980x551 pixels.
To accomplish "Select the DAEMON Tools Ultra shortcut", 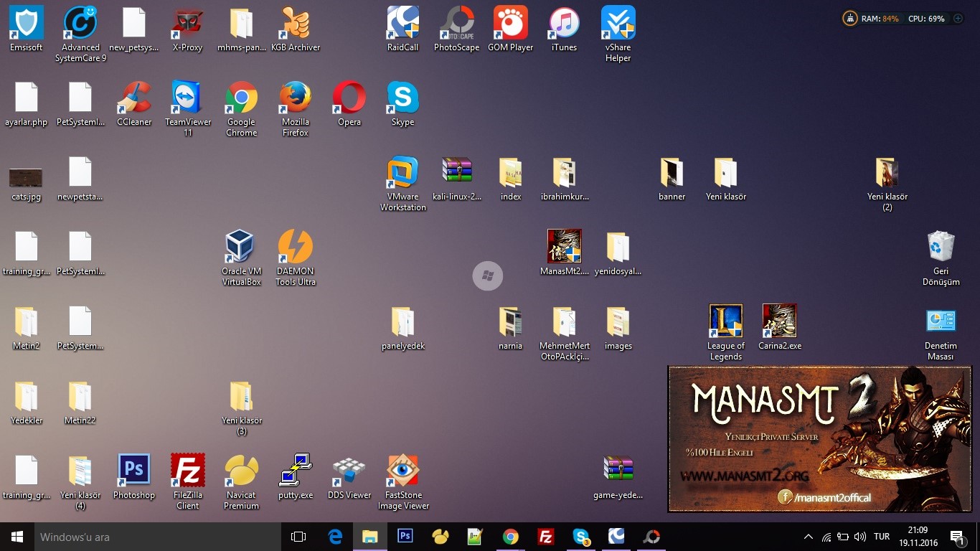I will point(296,258).
